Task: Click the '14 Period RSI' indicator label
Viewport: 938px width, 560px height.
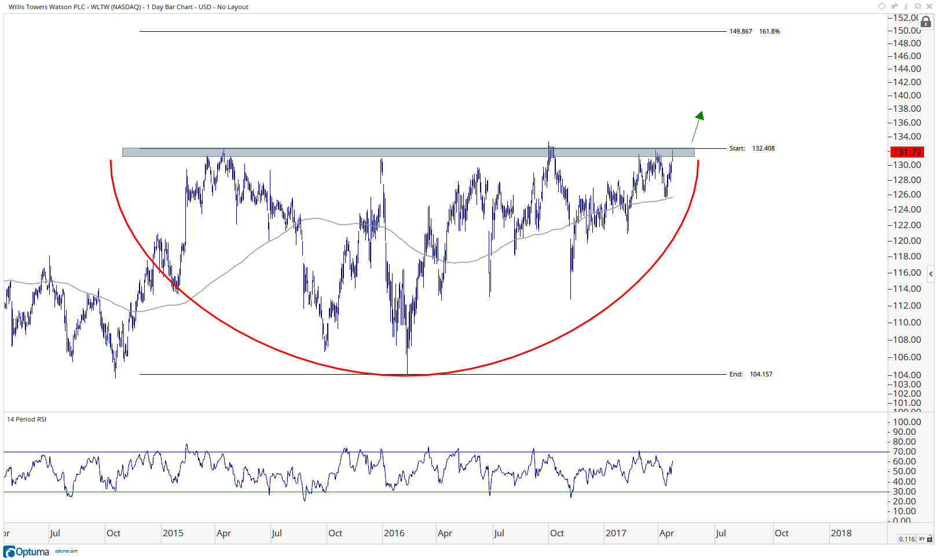Action: (27, 419)
